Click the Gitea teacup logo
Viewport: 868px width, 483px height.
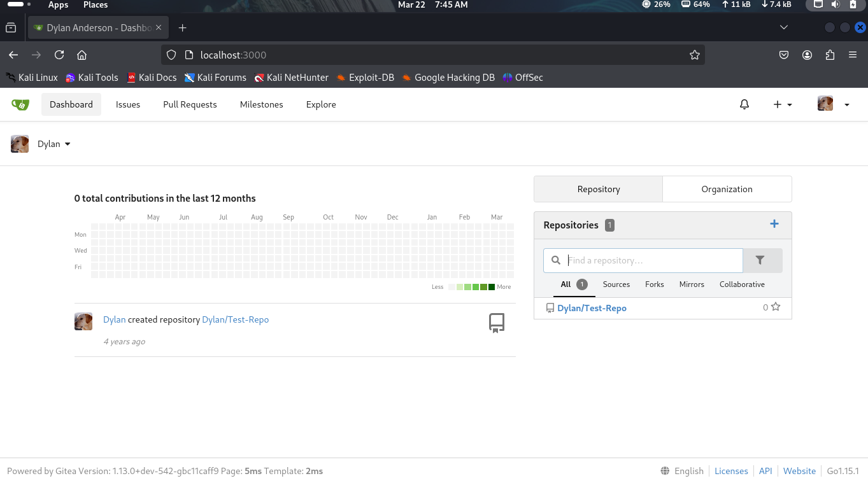point(20,104)
